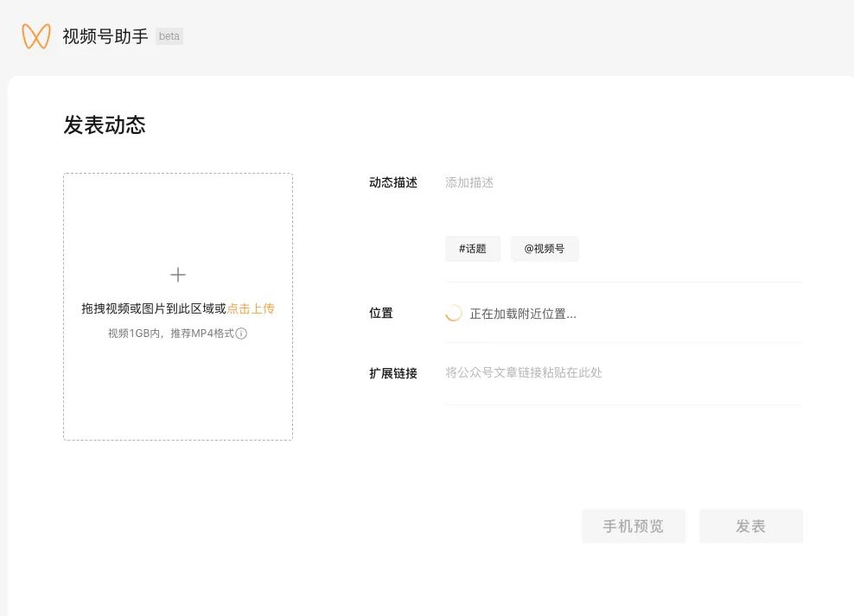Click the @视频号 mention button
The width and height of the screenshot is (854, 616).
click(544, 249)
